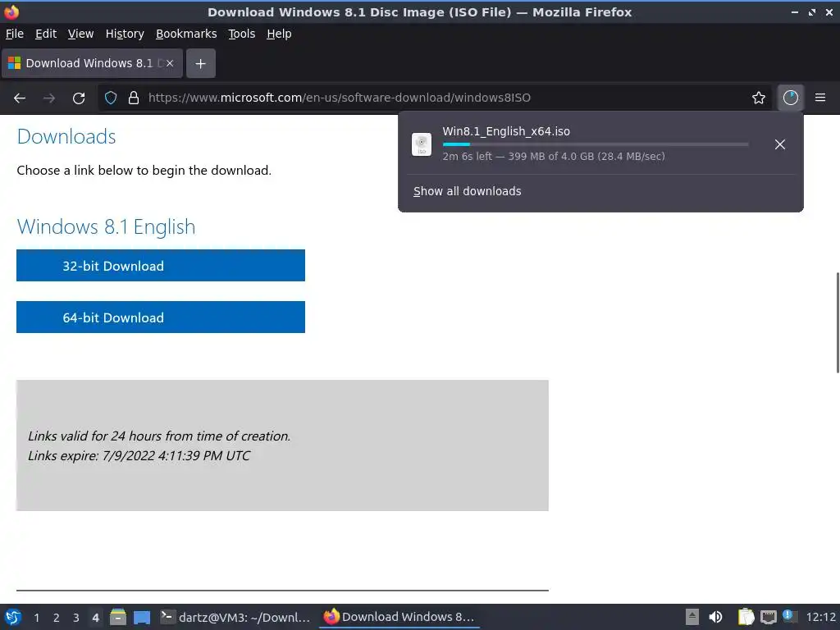This screenshot has width=840, height=630.
Task: Select the Firefox window in the taskbar
Action: click(399, 617)
